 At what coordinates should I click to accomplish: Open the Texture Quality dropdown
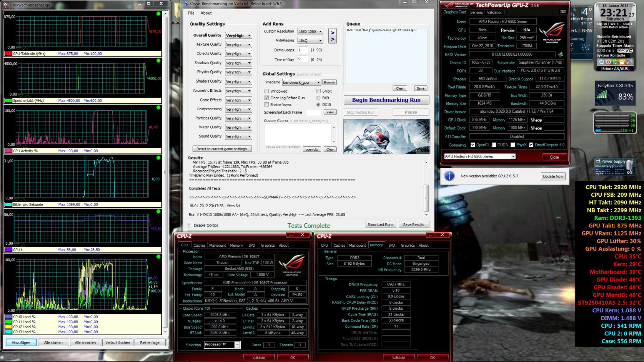pyautogui.click(x=238, y=45)
